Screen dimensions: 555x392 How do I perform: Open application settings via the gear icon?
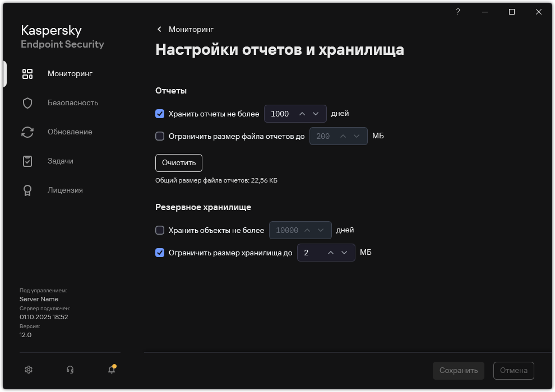click(x=28, y=370)
